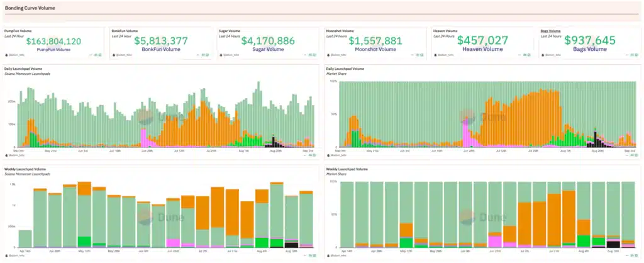Select the Bonding Curve Volume section heading
This screenshot has width=644, height=263.
tap(30, 8)
